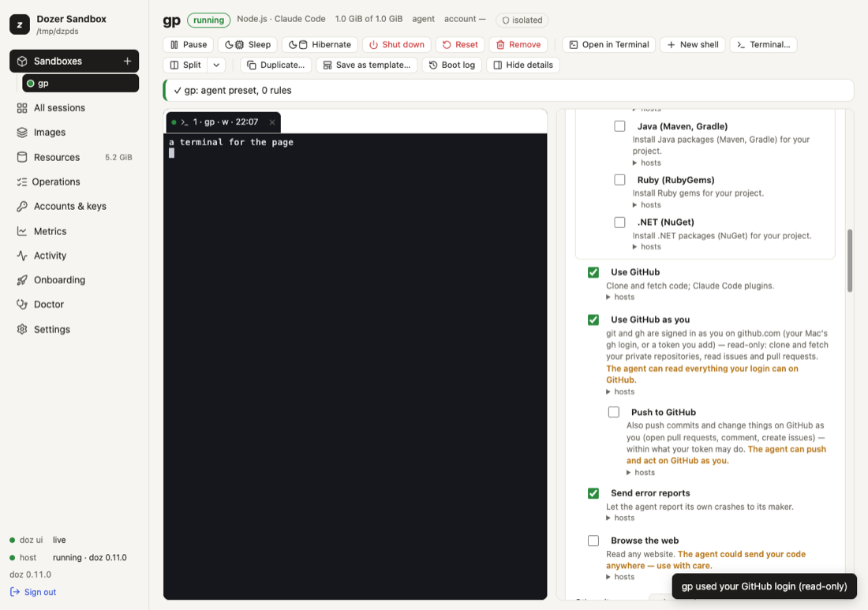The width and height of the screenshot is (868, 610).
Task: Click the Split button
Action: (185, 65)
